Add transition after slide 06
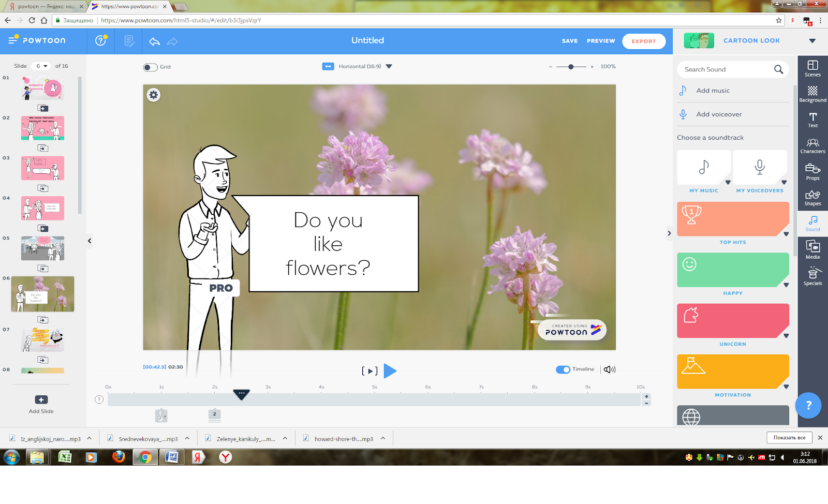 [x=43, y=320]
